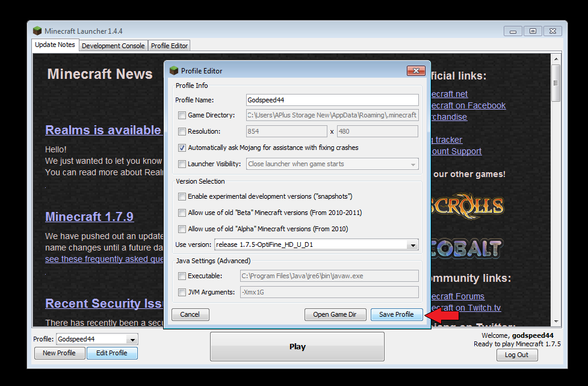Click the Game Directory path field

click(332, 115)
